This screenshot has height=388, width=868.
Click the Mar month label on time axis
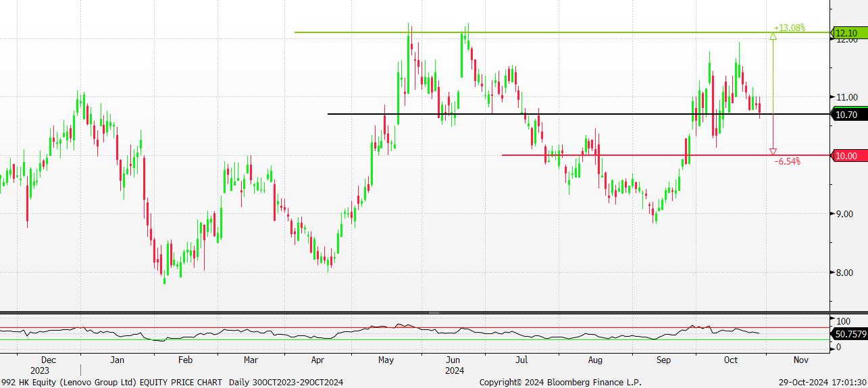(251, 360)
